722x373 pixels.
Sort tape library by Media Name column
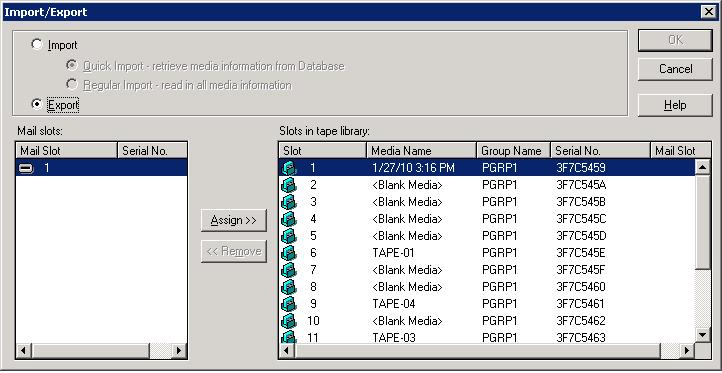(421, 151)
